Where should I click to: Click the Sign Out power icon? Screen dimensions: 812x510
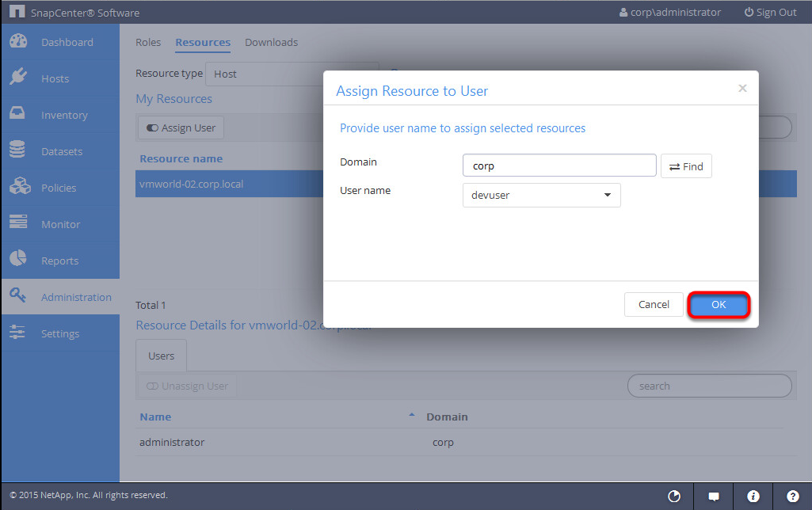(x=749, y=12)
